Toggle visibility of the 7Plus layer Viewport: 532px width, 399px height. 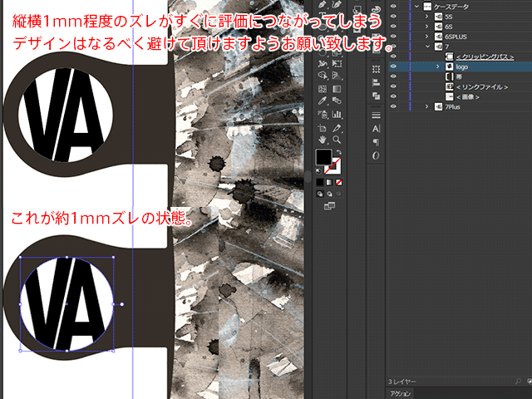(392, 106)
